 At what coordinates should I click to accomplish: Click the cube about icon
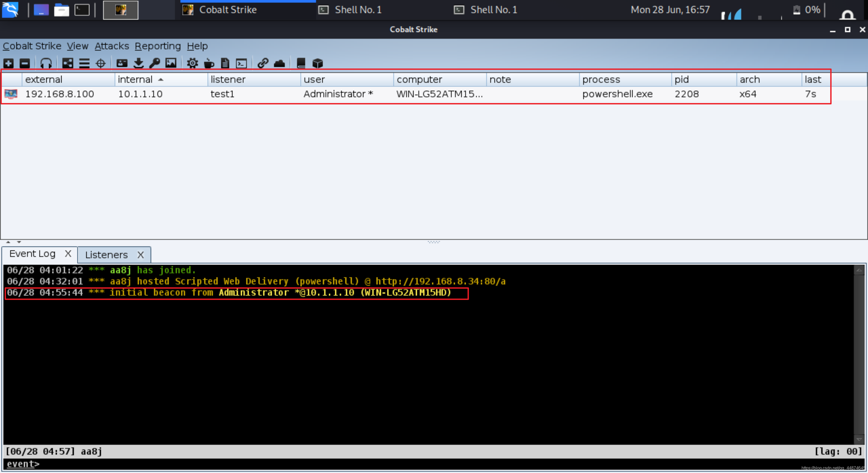click(x=317, y=63)
